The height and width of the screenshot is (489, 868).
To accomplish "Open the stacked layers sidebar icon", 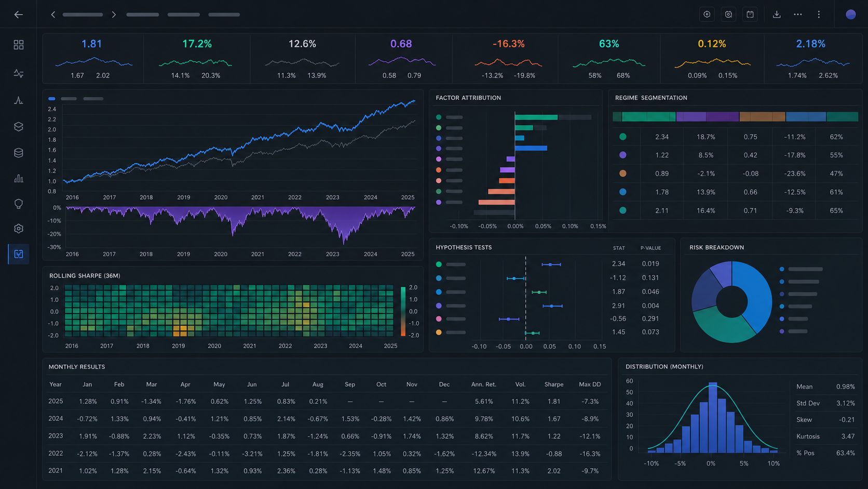I will (19, 126).
